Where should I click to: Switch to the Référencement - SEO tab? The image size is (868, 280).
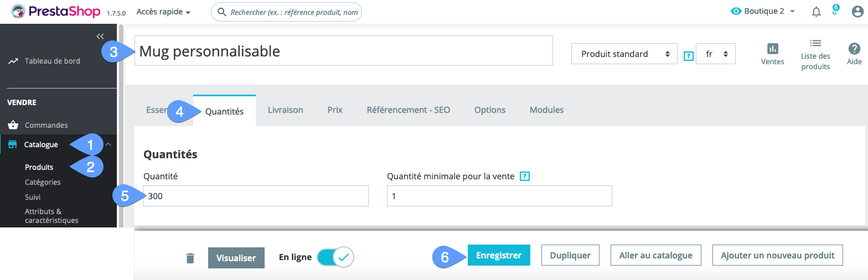click(408, 110)
